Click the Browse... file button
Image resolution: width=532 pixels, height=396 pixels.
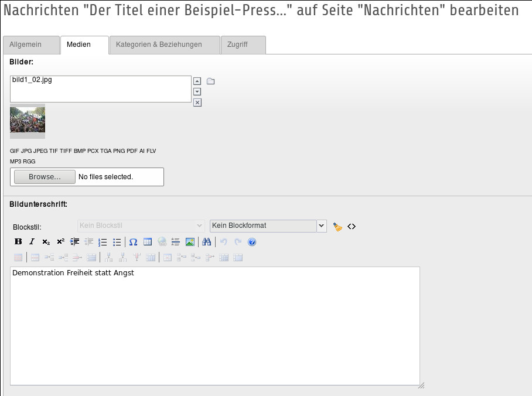click(45, 177)
